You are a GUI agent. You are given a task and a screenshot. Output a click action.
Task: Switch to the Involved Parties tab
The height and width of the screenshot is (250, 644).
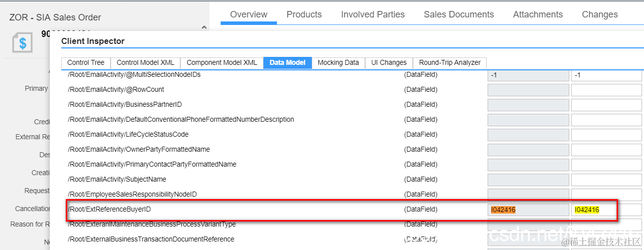(x=373, y=14)
